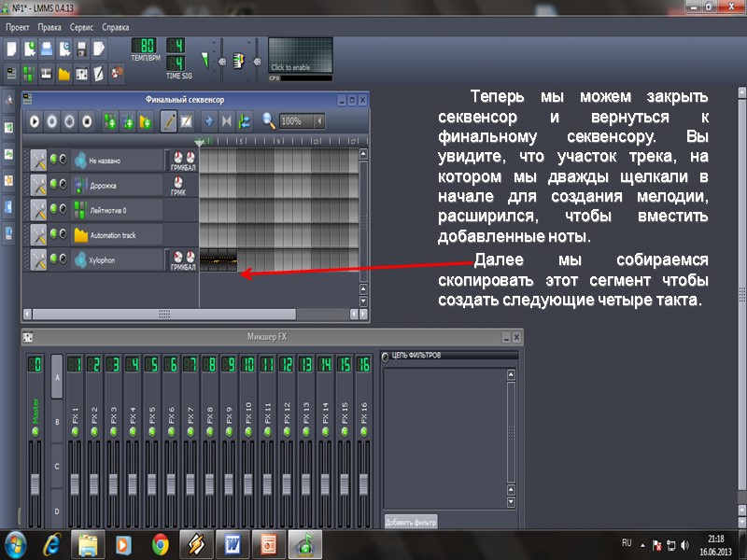
Task: Mute the Xylophon track
Action: click(54, 259)
